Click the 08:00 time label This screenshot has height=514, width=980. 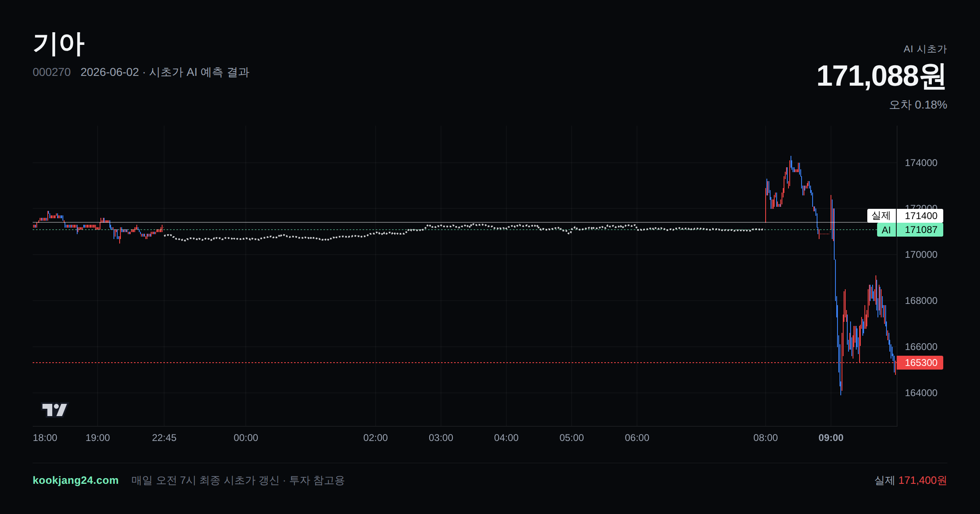pyautogui.click(x=766, y=438)
